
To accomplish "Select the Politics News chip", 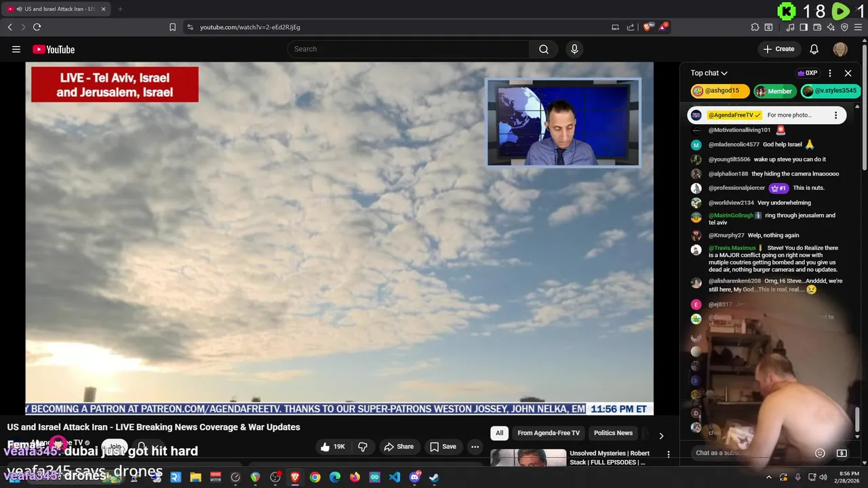I will (x=613, y=433).
